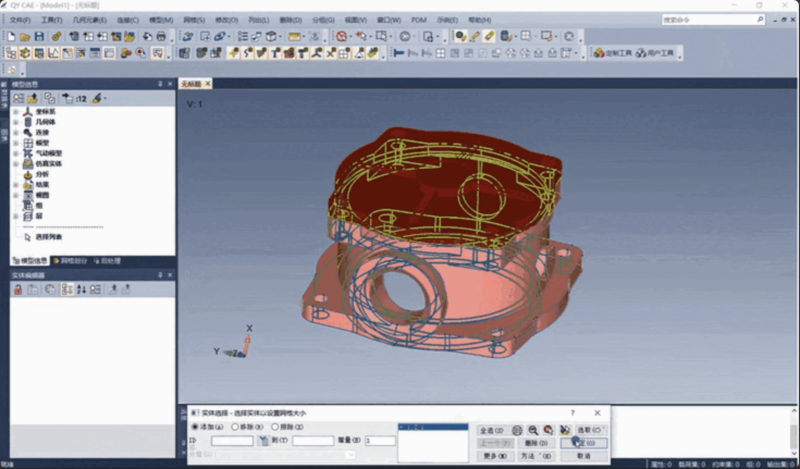Image resolution: width=800 pixels, height=469 pixels.
Task: Click the zoom magnifier icon in selection dialog
Action: (x=533, y=429)
